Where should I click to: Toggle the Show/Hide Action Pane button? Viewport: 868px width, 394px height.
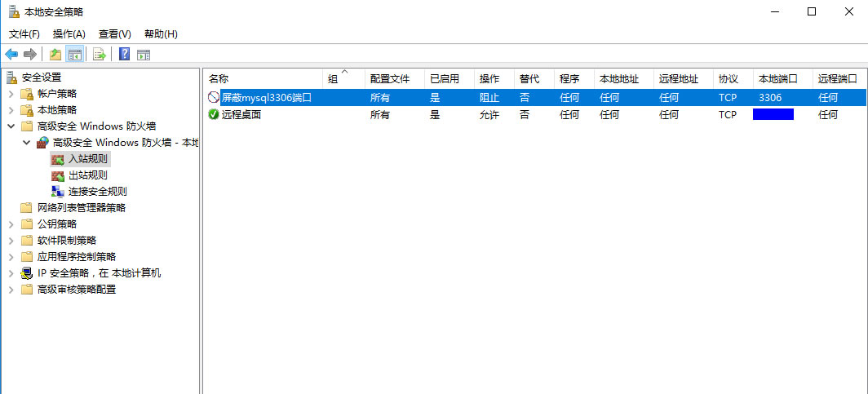coord(144,55)
